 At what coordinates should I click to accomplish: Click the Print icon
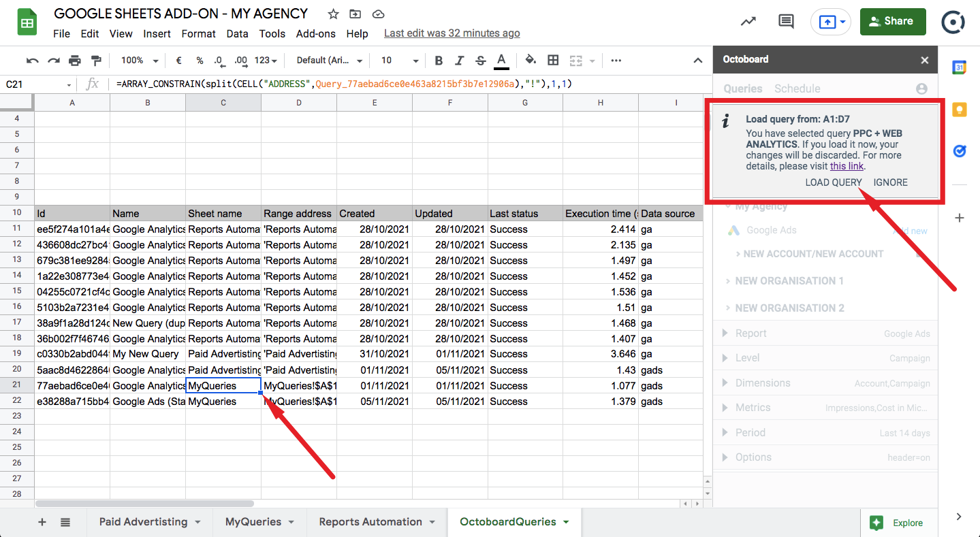[x=75, y=61]
